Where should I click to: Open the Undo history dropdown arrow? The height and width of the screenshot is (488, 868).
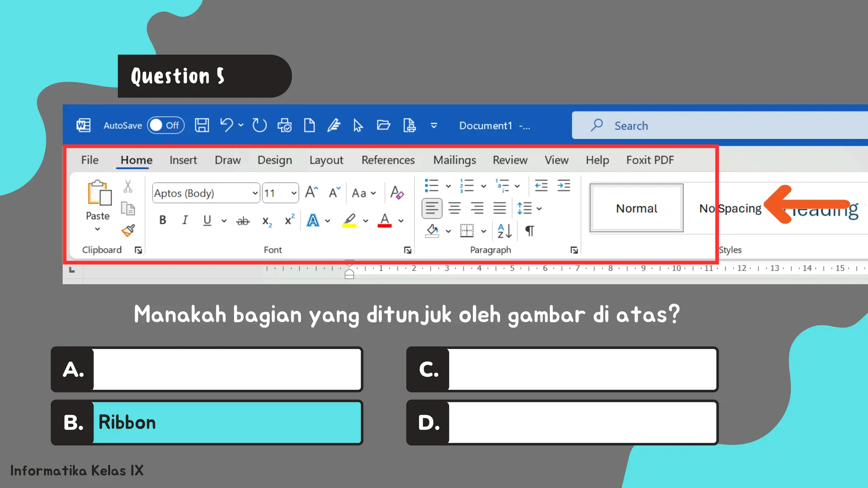point(241,125)
